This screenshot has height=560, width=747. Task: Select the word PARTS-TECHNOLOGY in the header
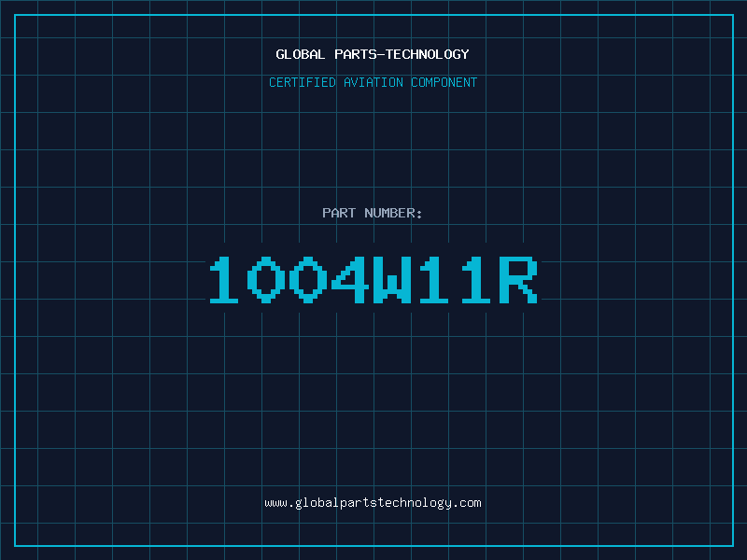(402, 54)
